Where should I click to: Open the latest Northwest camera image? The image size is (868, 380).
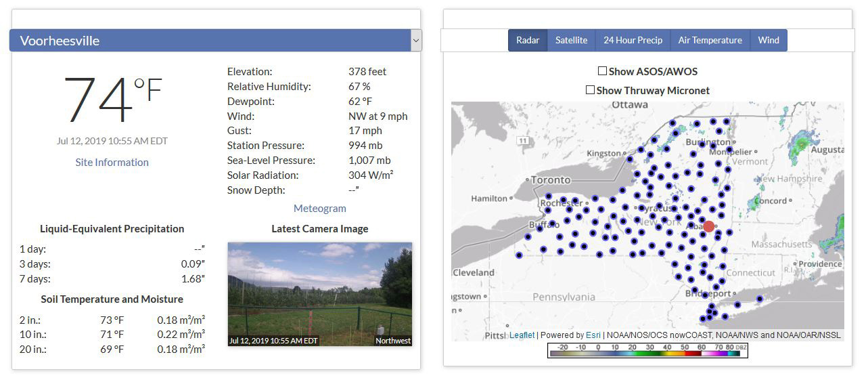coord(319,294)
